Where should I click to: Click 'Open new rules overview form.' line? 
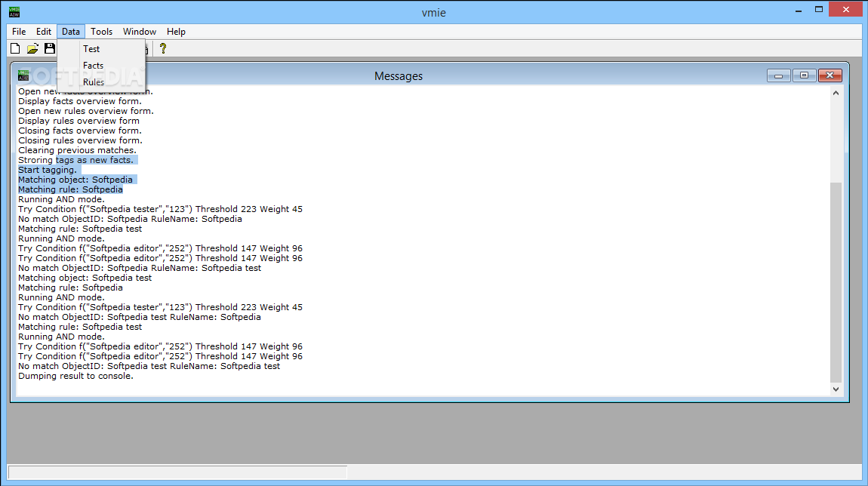[x=86, y=111]
